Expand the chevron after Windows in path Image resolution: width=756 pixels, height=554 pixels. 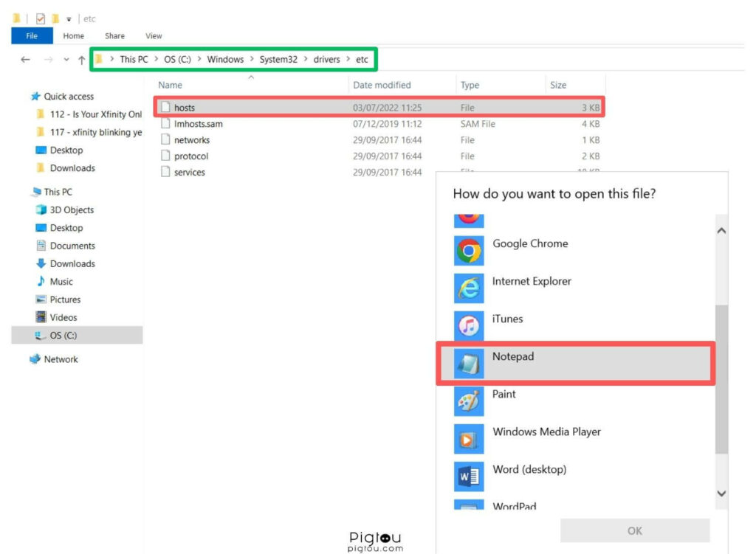[x=252, y=60]
